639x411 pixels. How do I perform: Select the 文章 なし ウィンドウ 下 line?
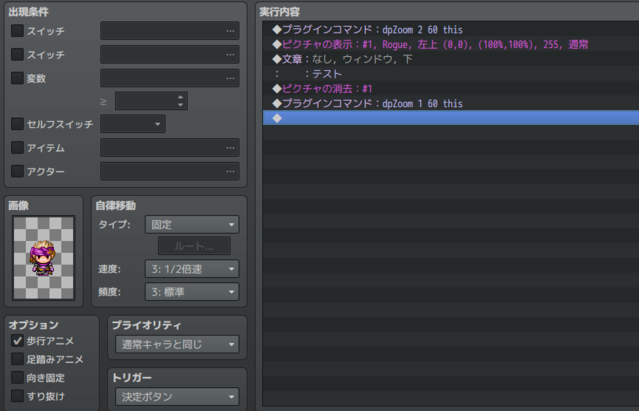[x=451, y=59]
